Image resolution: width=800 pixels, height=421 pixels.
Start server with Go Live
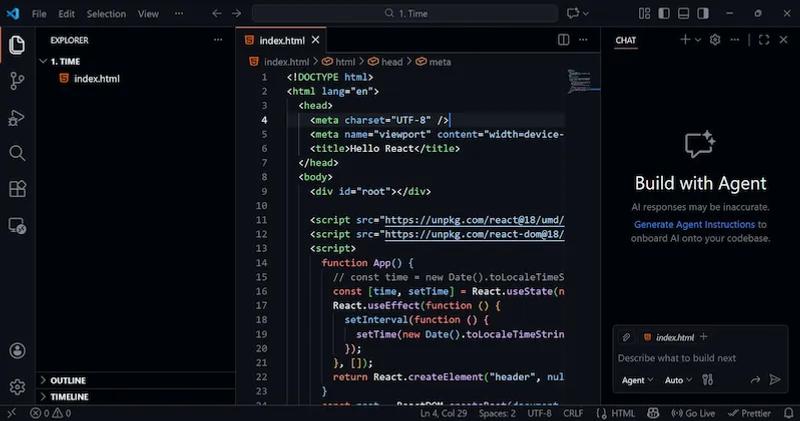tap(693, 413)
